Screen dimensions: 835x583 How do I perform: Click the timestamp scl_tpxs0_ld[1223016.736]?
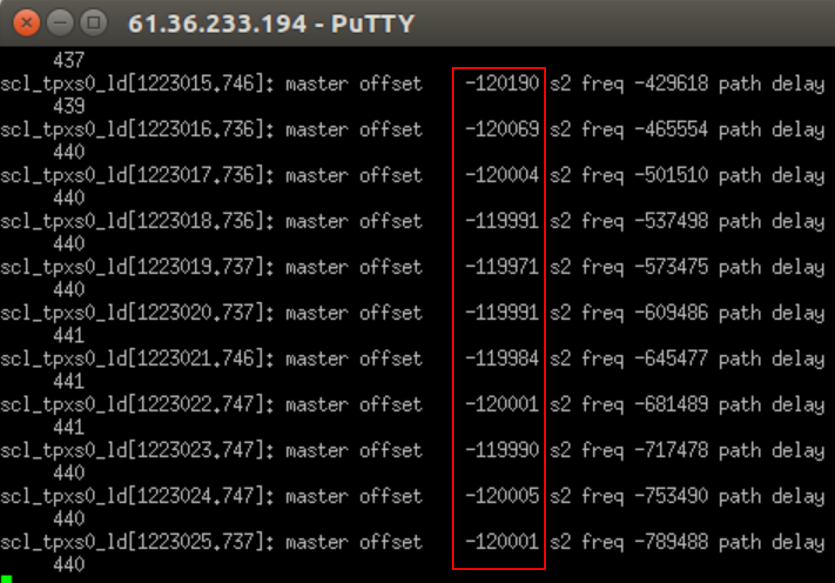[137, 130]
